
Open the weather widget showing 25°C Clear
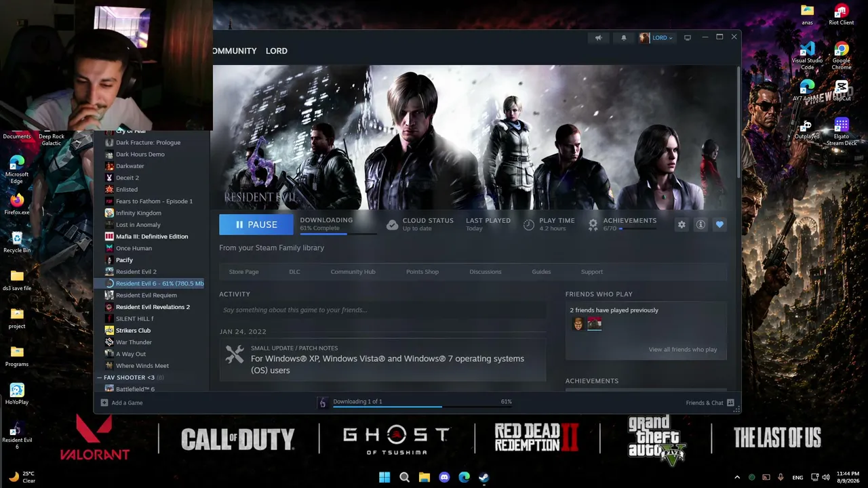pyautogui.click(x=22, y=477)
